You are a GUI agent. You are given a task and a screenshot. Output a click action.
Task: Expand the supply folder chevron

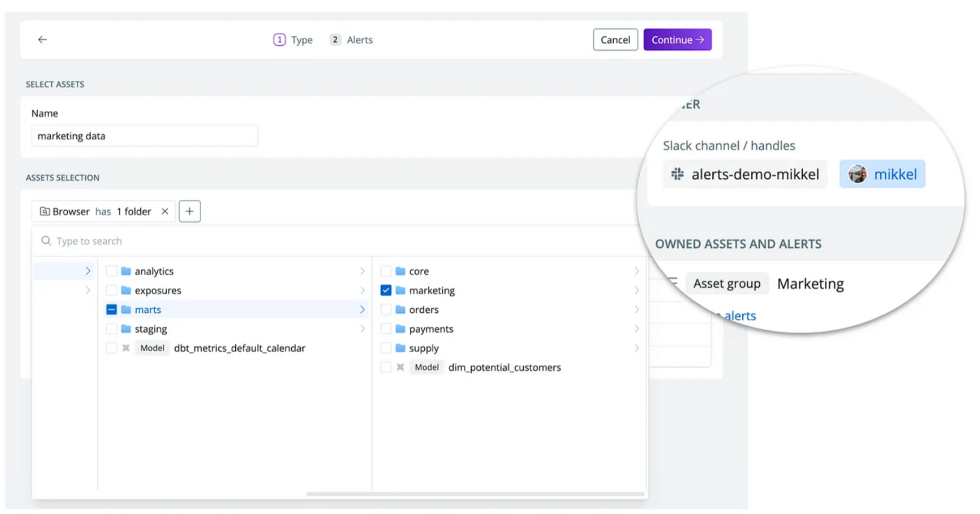click(636, 348)
